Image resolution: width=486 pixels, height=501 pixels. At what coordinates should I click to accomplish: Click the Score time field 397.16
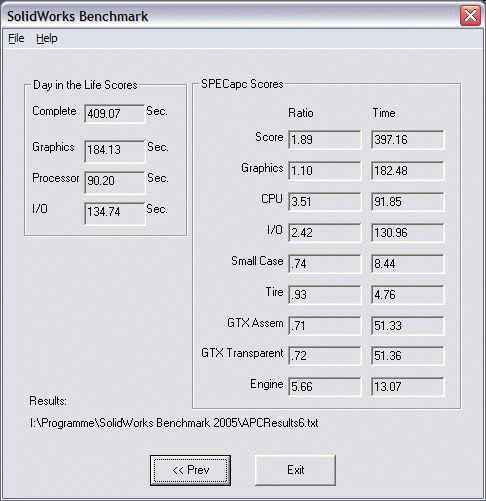click(408, 140)
